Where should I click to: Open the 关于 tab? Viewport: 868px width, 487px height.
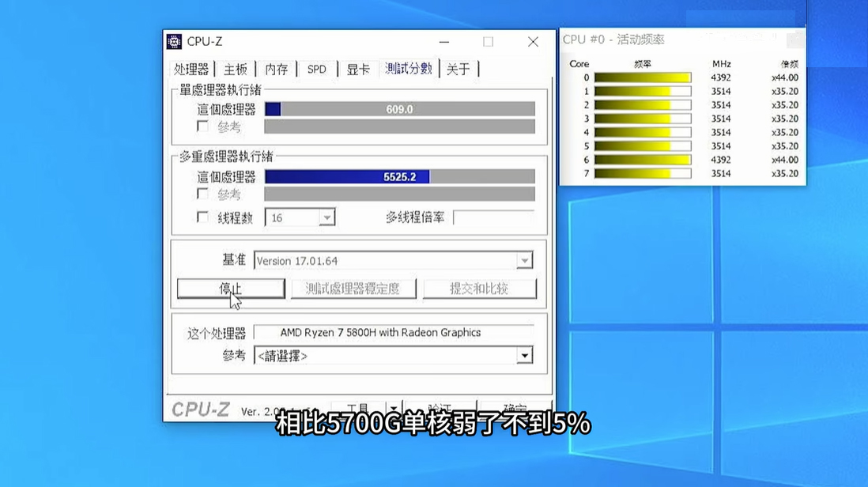[459, 70]
